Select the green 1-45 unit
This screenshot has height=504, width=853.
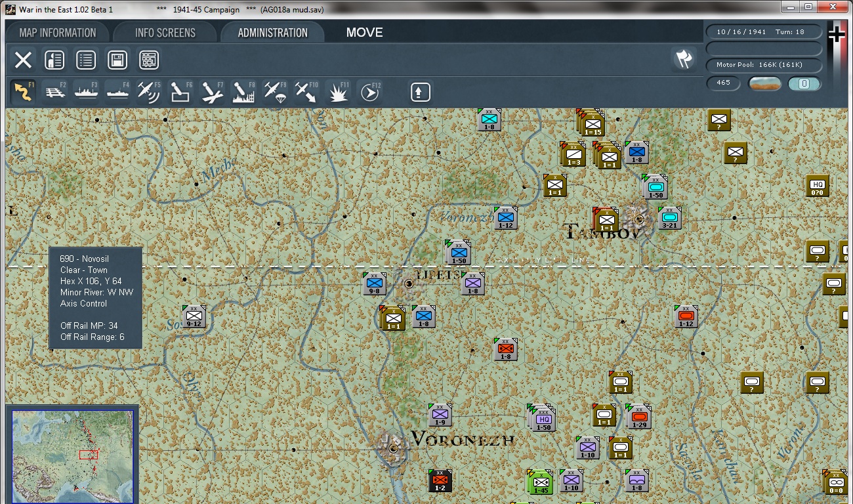(540, 482)
